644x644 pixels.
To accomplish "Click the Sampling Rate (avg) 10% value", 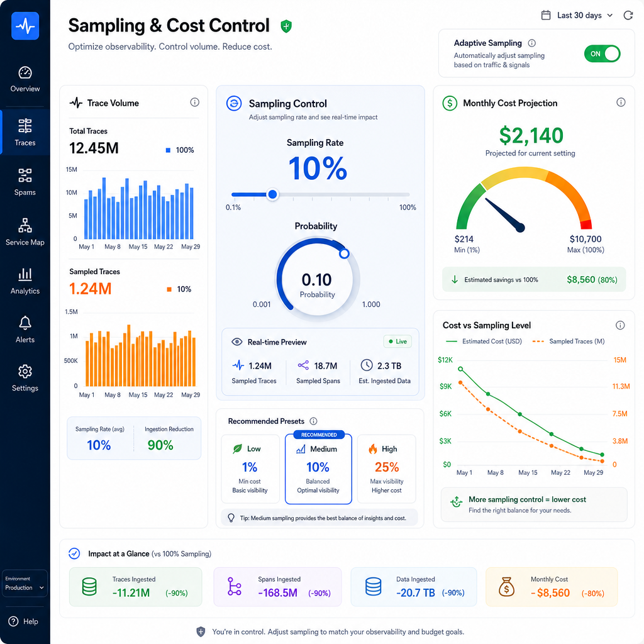I will pos(99,445).
